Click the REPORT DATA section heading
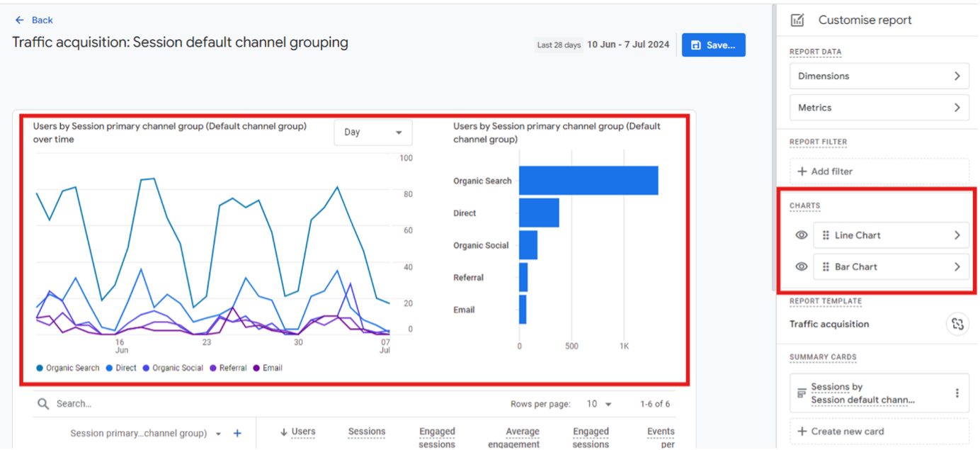This screenshot has width=980, height=450. (816, 52)
